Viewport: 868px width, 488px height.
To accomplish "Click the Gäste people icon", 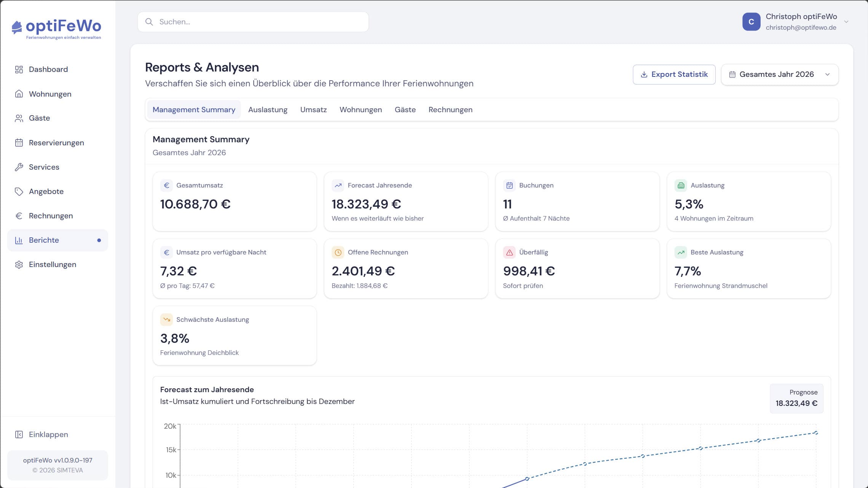I will pyautogui.click(x=19, y=118).
